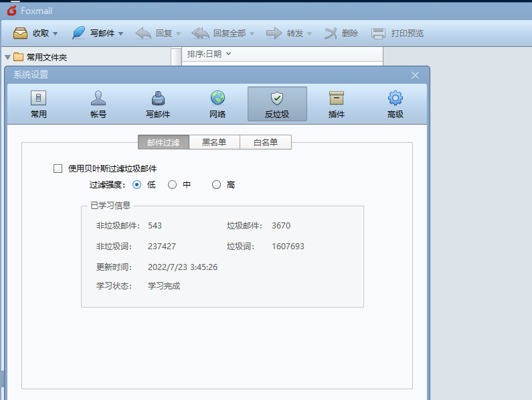Image resolution: width=532 pixels, height=400 pixels.
Task: Click the 打印预览 printer icon
Action: (378, 34)
